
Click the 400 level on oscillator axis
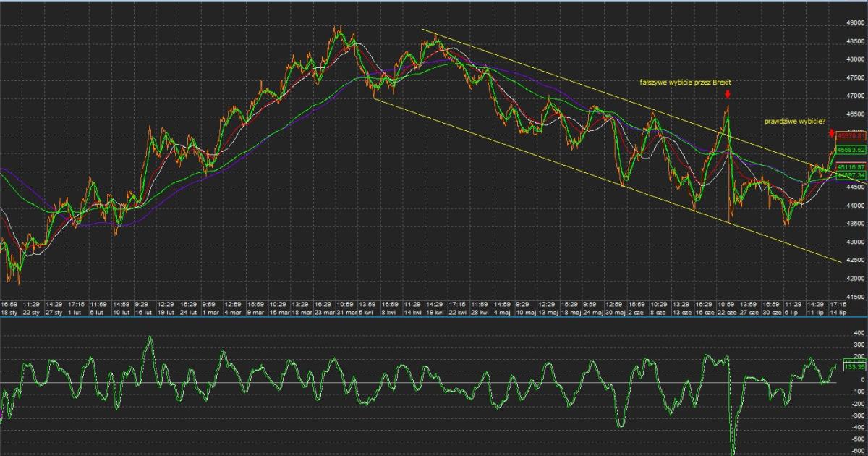[x=859, y=333]
